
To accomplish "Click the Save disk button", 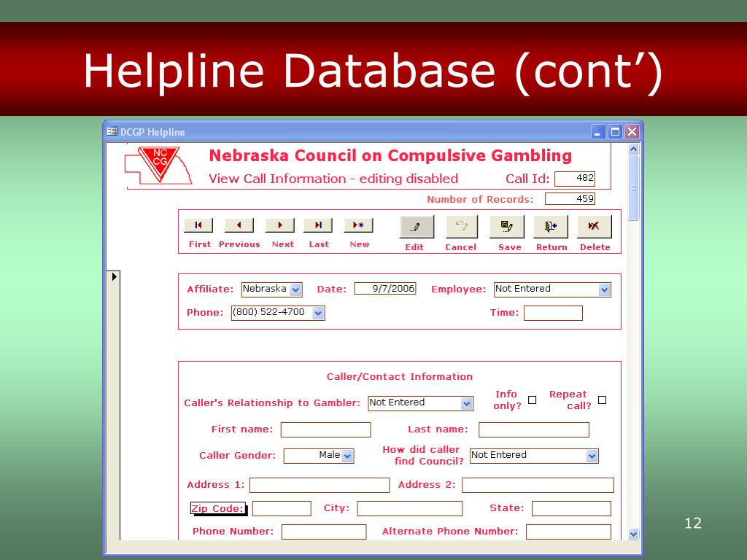I will [507, 227].
